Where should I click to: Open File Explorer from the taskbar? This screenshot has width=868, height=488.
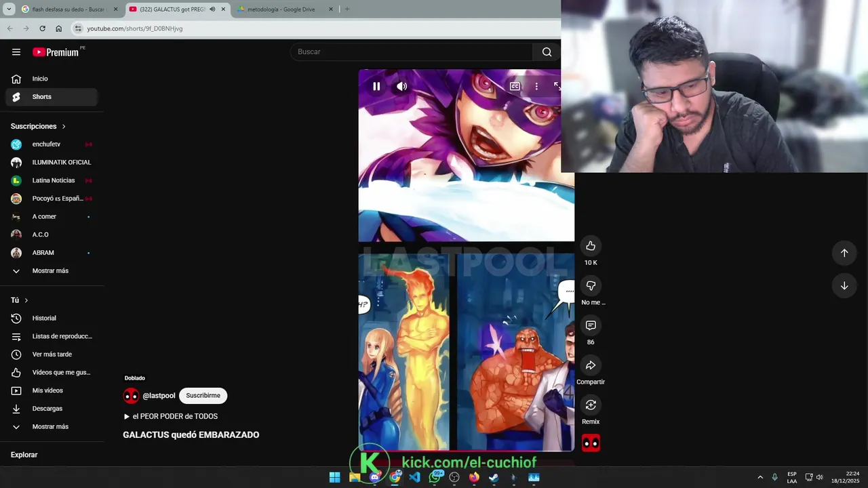click(355, 477)
